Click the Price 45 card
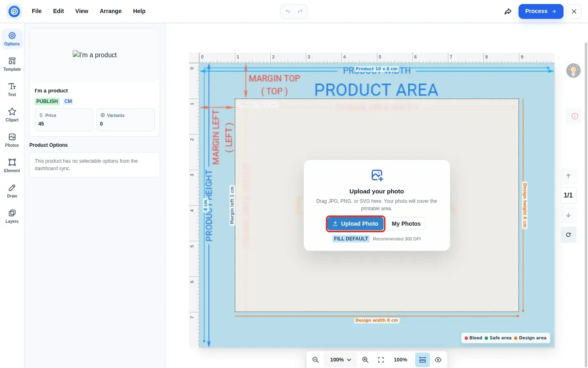The height and width of the screenshot is (368, 588). coord(64,120)
